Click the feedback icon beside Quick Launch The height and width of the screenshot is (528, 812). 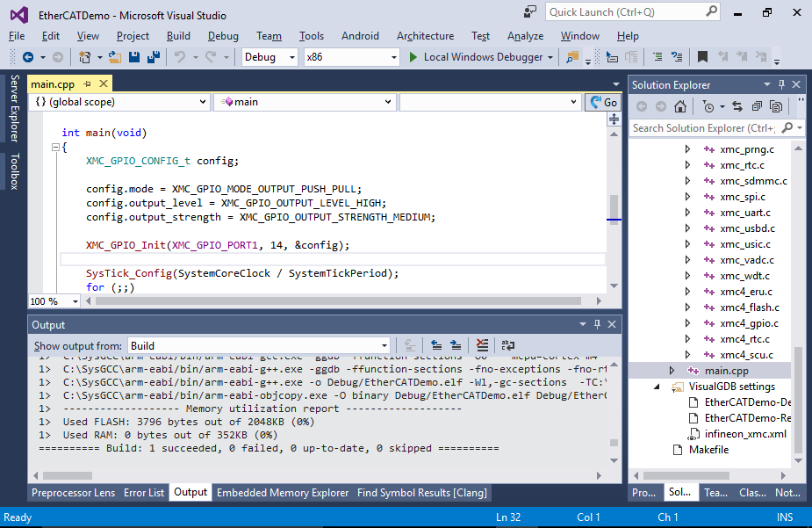click(x=529, y=11)
